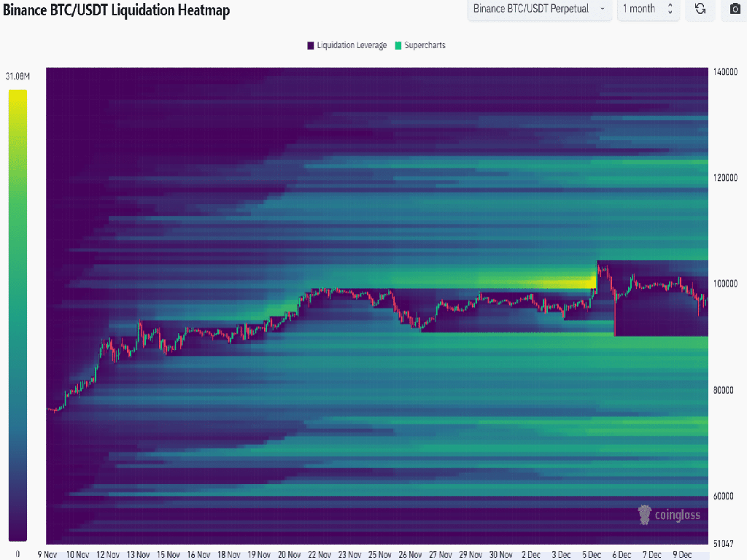Take a chart screenshot with camera icon
Viewport: 747px width, 560px height.
pyautogui.click(x=734, y=9)
